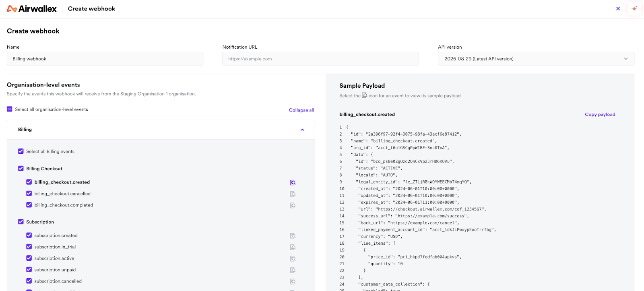Copy payload of sample event
The image size is (644, 291).
(600, 115)
